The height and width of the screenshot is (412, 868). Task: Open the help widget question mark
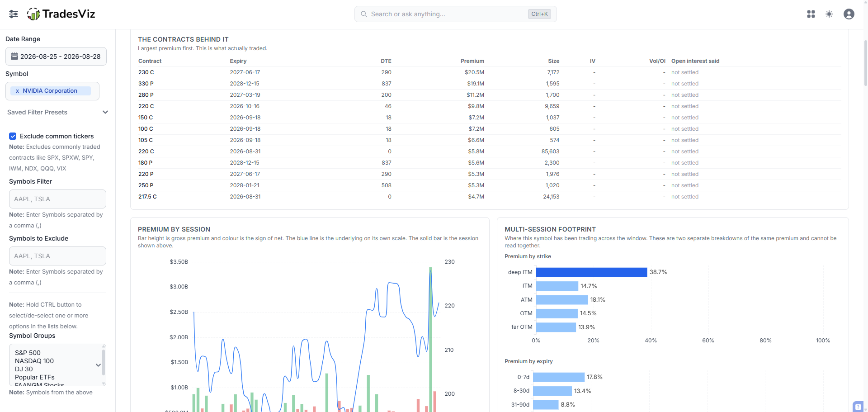pyautogui.click(x=858, y=407)
